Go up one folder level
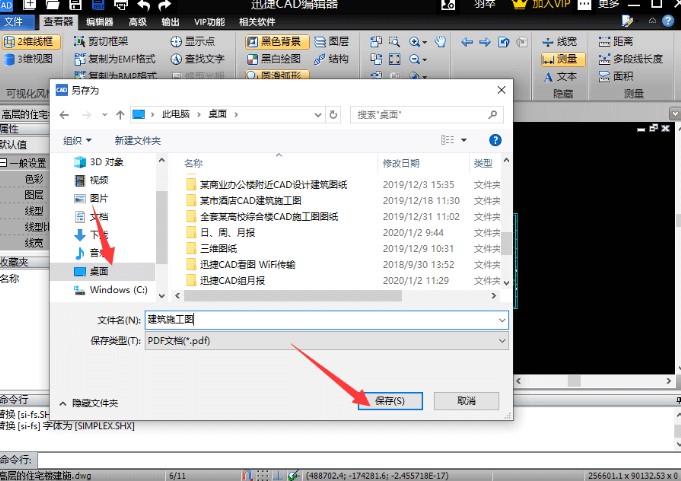Screen dimensions: 681x481 pos(120,115)
